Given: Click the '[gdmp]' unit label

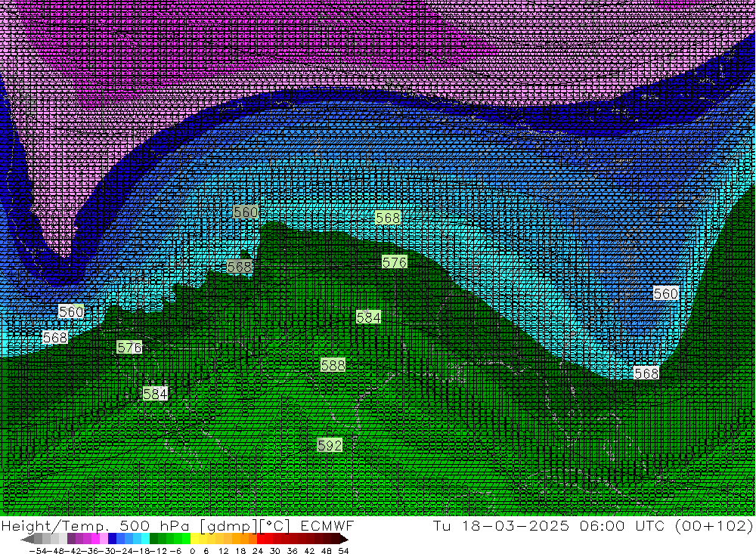Looking at the screenshot, I should (228, 525).
